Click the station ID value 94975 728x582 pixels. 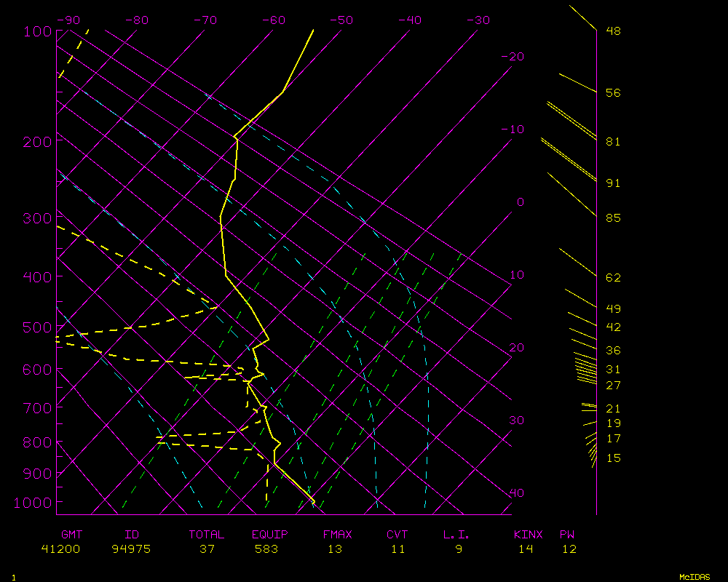(x=131, y=549)
